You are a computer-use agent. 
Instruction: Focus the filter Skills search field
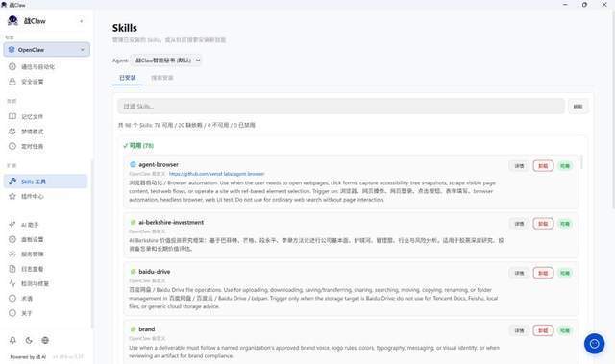(341, 107)
